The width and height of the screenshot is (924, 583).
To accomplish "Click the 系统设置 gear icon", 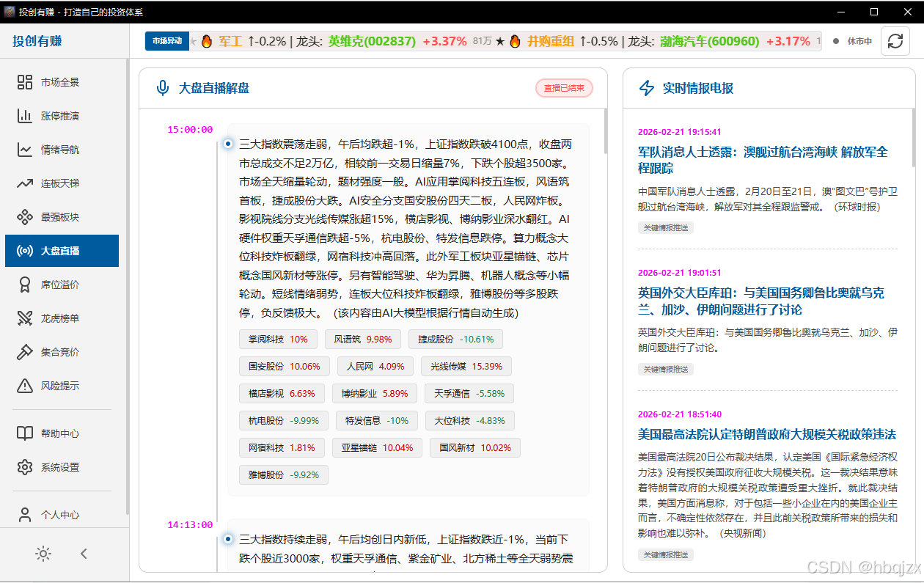I will pyautogui.click(x=25, y=467).
